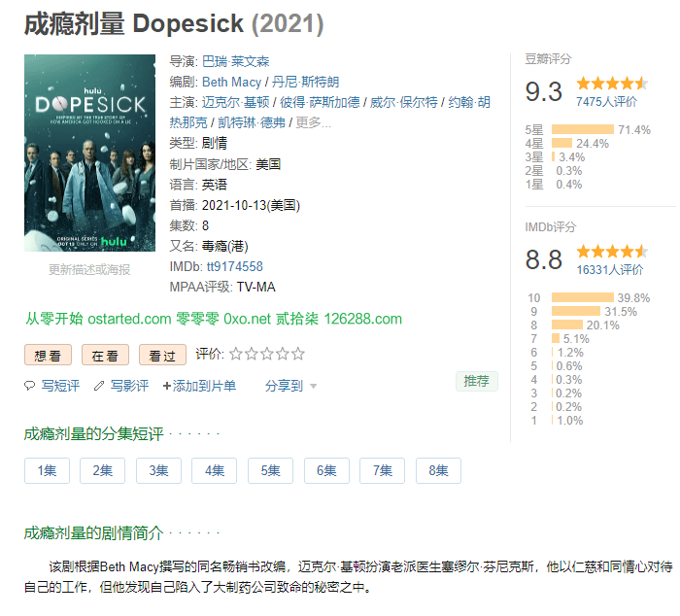The width and height of the screenshot is (680, 616).
Task: Click 成瘾剂量的分集短评 heading
Action: click(93, 433)
